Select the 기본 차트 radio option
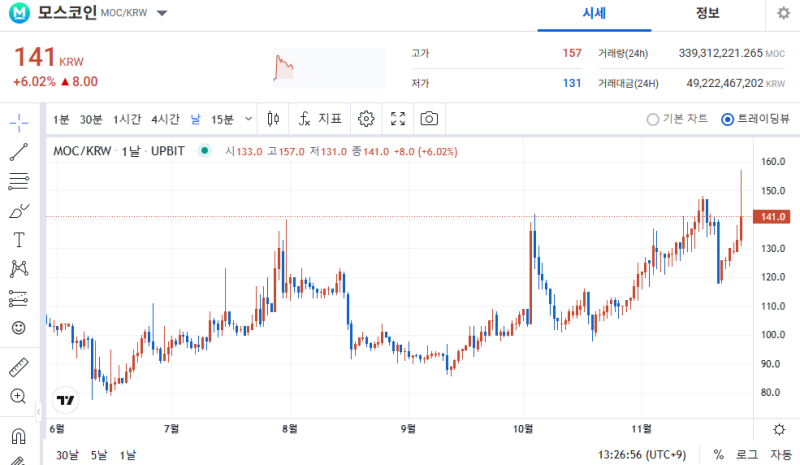800x465 pixels. [677, 119]
